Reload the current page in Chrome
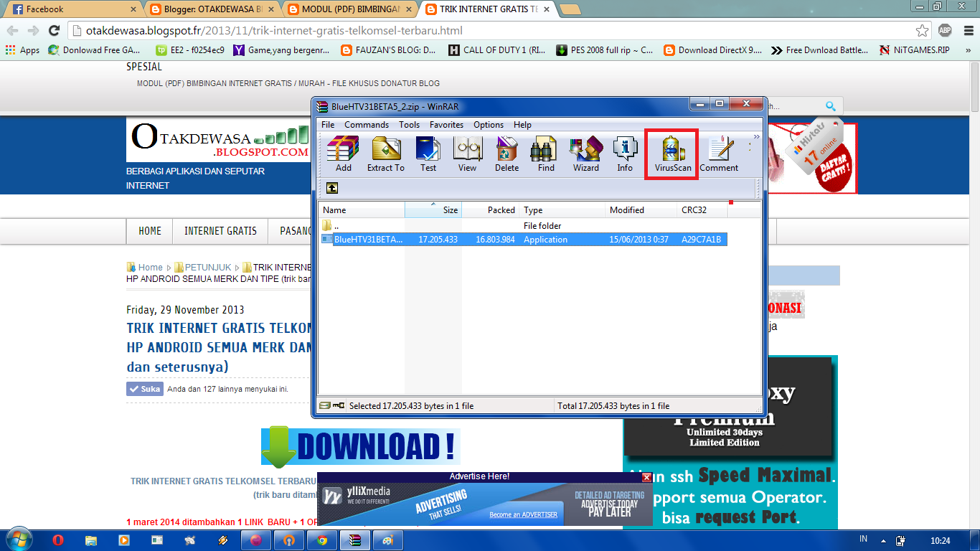The image size is (980, 551). [x=54, y=31]
